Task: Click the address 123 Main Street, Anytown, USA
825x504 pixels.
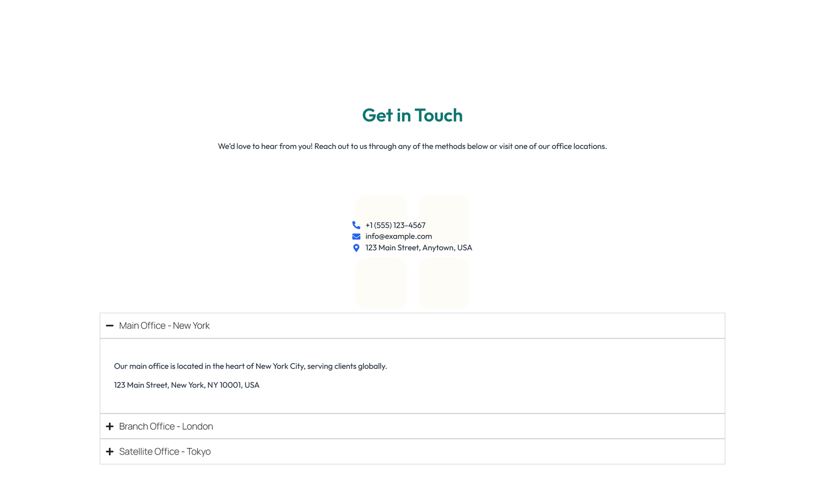Action: 419,248
